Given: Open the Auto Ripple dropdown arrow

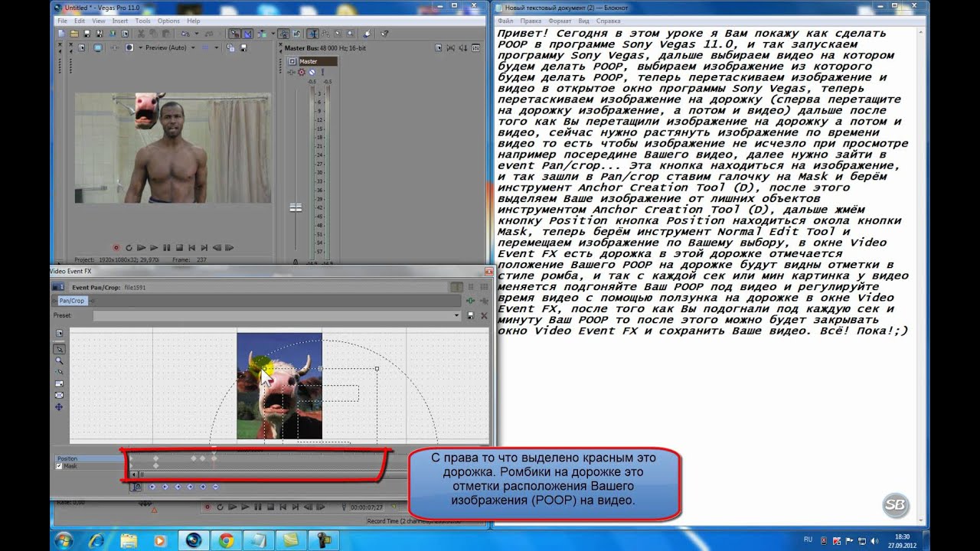Looking at the screenshot, I should [273, 34].
